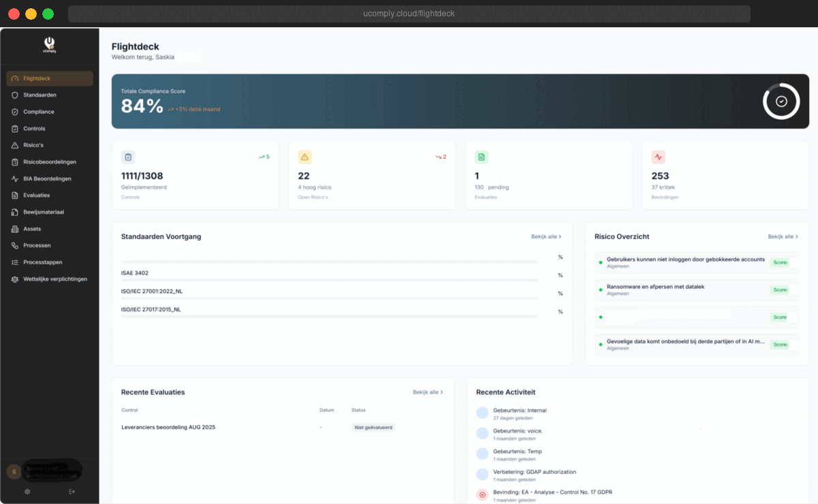Screen dimensions: 818x504
Task: Go to Risicobeoordelingen in the sidebar
Action: 49,162
